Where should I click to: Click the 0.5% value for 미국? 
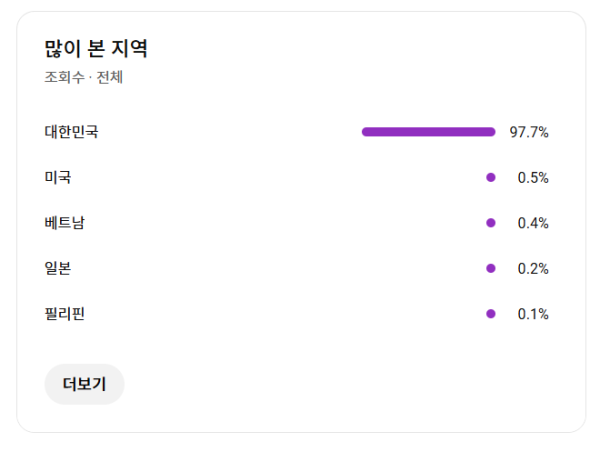click(x=533, y=177)
